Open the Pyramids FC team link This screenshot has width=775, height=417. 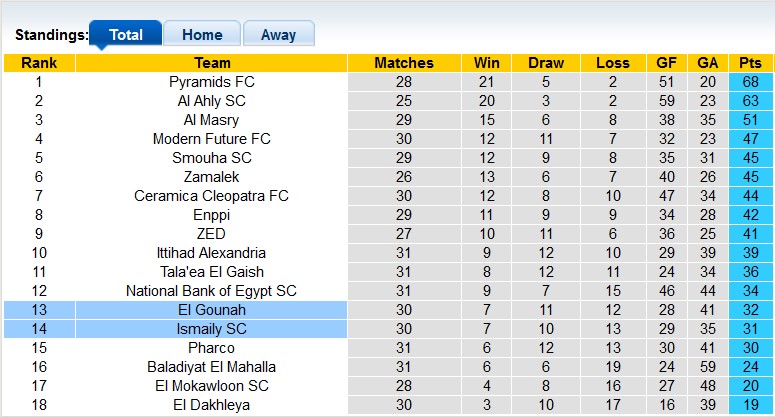[x=211, y=82]
